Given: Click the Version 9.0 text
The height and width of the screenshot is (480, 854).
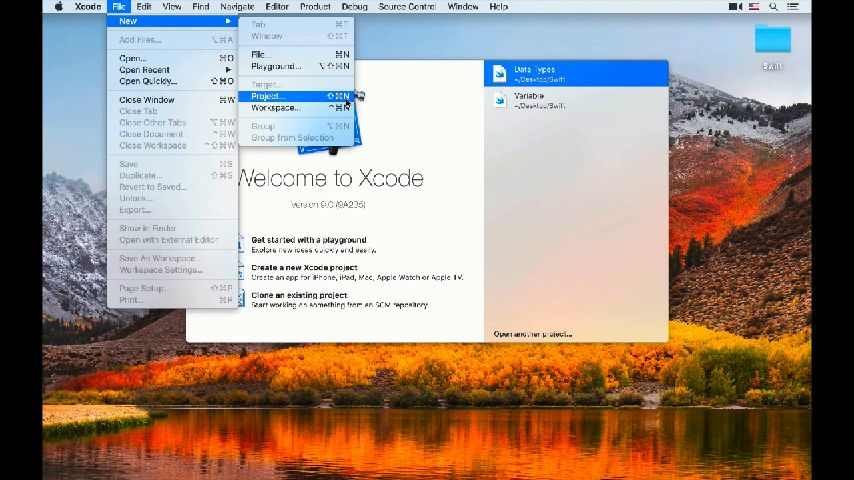Looking at the screenshot, I should pos(328,205).
